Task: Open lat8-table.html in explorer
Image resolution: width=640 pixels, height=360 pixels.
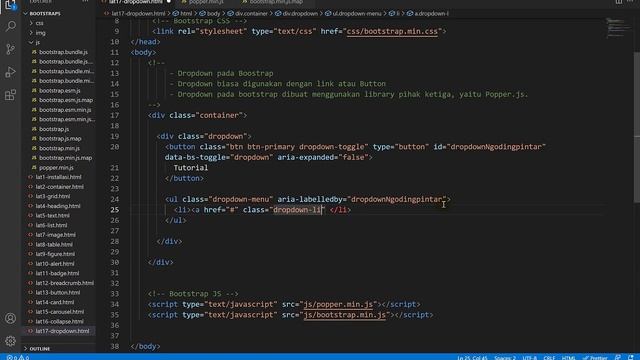Action: point(54,244)
